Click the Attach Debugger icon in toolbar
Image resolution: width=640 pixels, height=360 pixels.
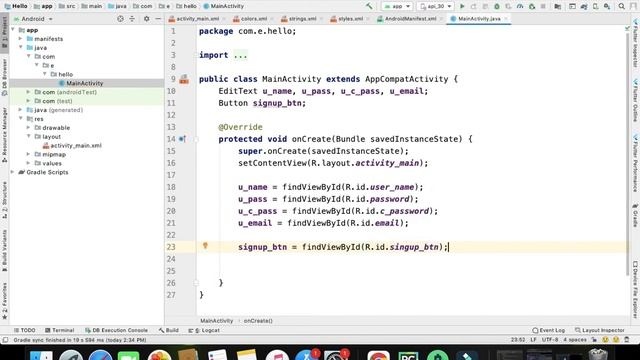531,6
